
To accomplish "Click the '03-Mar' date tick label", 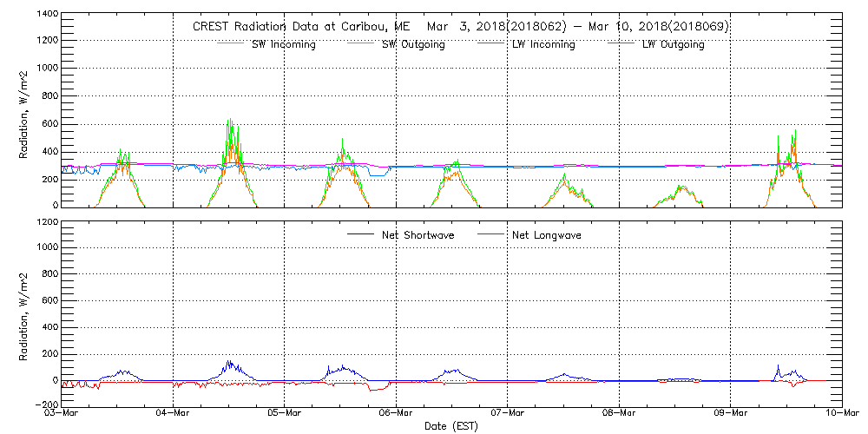I will 62,413.
